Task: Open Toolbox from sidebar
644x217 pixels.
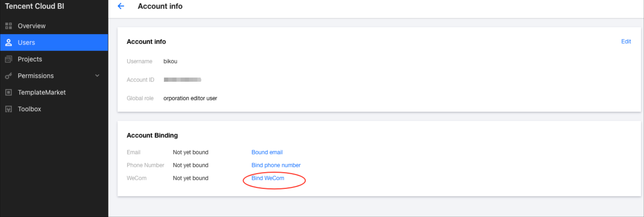Action: 29,109
